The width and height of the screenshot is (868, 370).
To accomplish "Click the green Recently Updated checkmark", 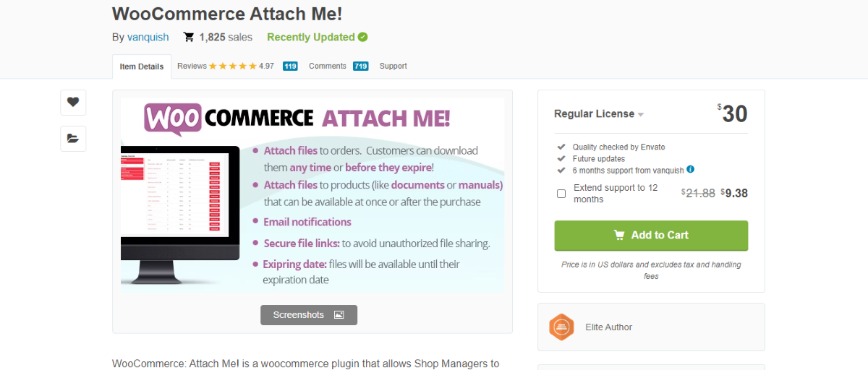I will click(362, 37).
